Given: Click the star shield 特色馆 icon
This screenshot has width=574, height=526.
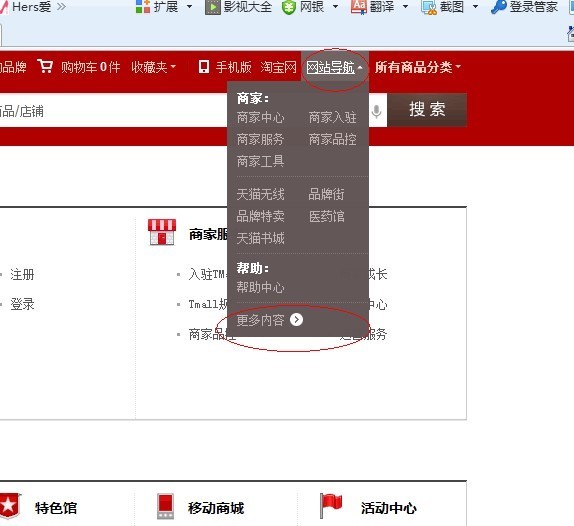Looking at the screenshot, I should pos(9,506).
